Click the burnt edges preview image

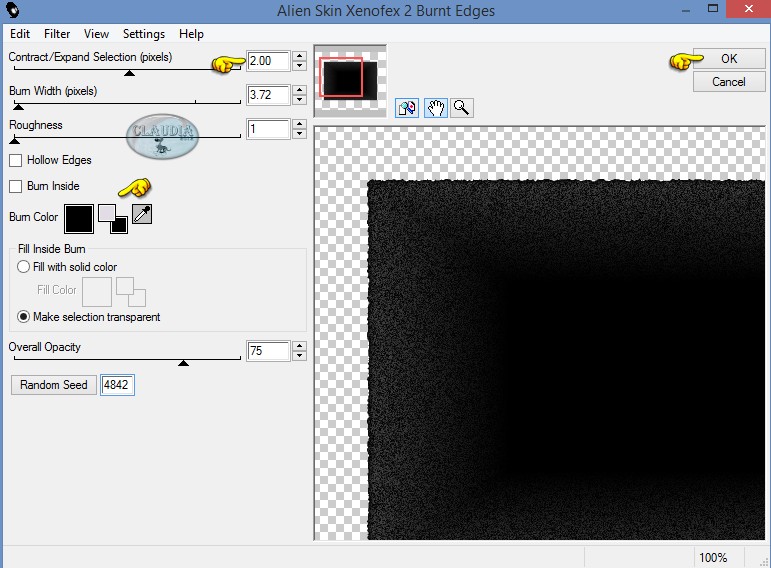(x=539, y=333)
